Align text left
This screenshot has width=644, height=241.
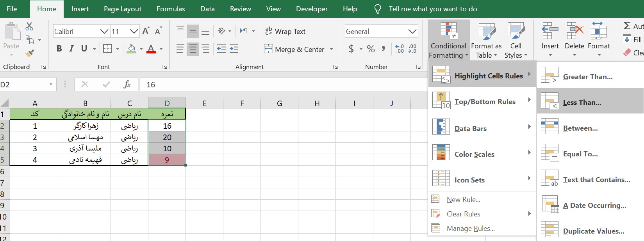click(180, 49)
